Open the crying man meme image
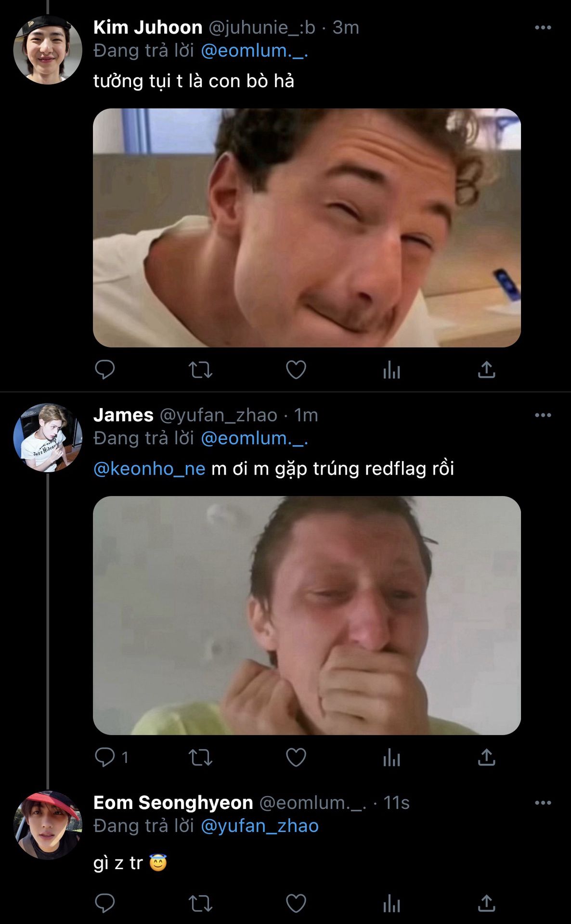The width and height of the screenshot is (571, 924). (307, 615)
